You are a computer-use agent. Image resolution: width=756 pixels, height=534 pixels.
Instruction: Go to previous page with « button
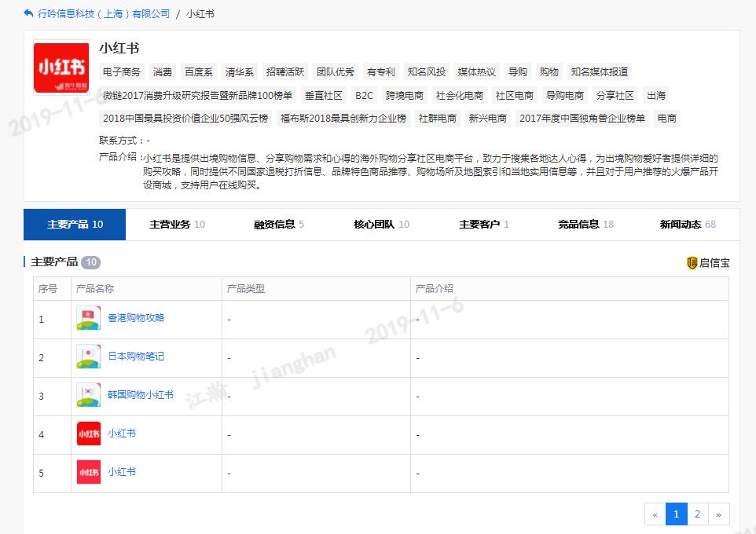pos(655,514)
